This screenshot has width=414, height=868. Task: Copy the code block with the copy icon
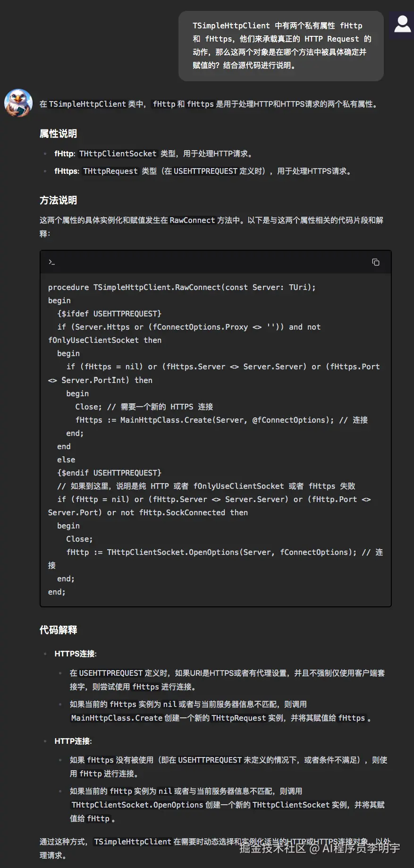click(376, 262)
